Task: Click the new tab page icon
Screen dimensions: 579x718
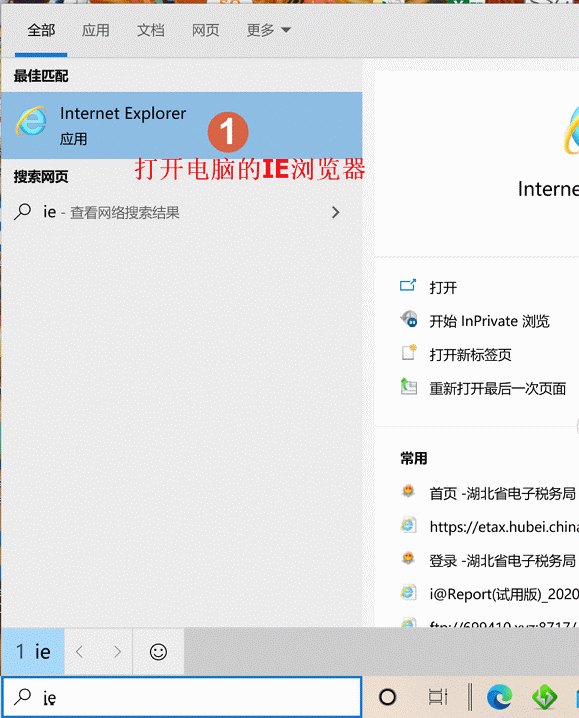Action: pos(409,352)
